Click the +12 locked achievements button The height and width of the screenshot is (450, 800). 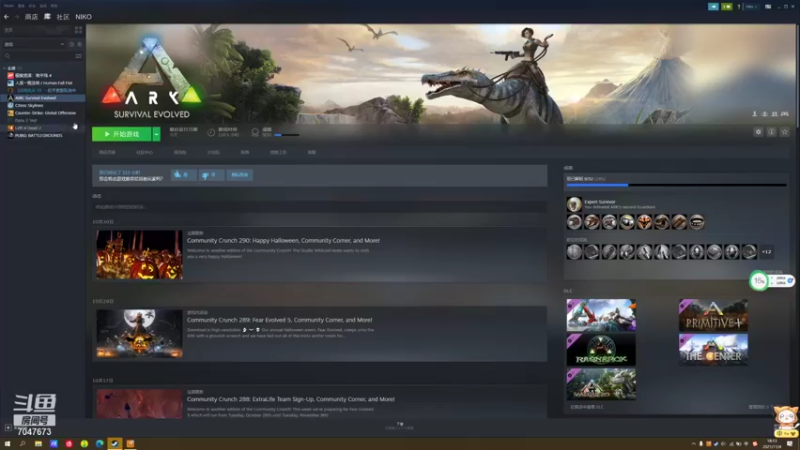tap(766, 252)
